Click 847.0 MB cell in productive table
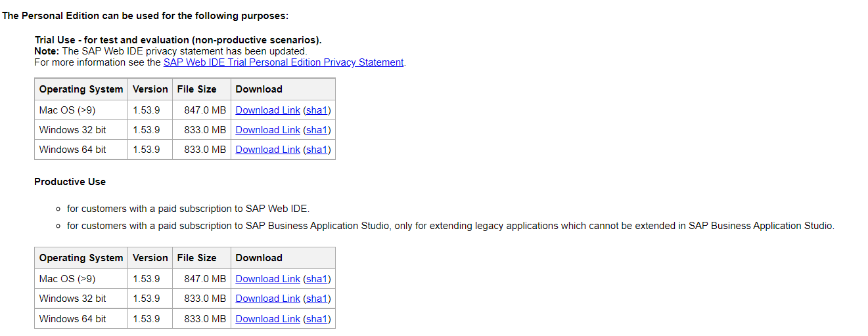868x336 pixels. coord(202,279)
